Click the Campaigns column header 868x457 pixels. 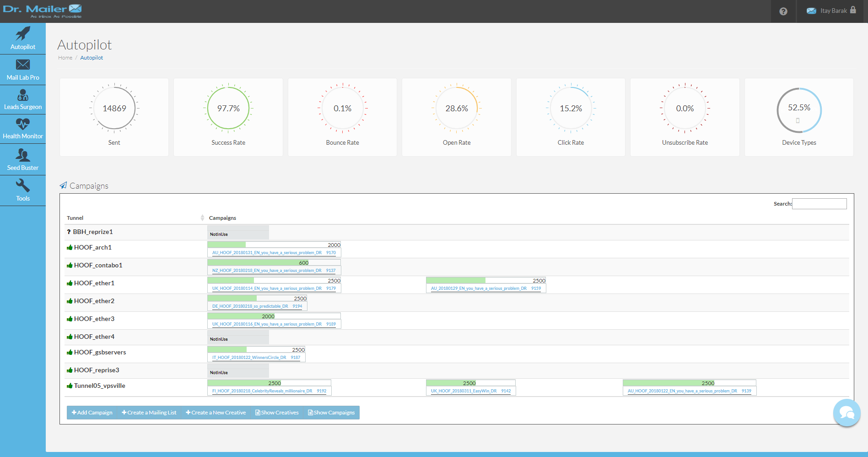coord(222,218)
